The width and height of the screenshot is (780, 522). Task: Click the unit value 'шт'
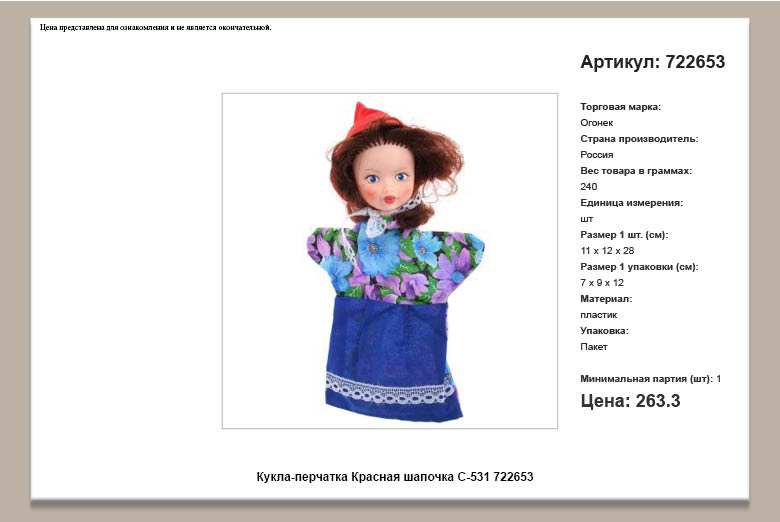(586, 219)
